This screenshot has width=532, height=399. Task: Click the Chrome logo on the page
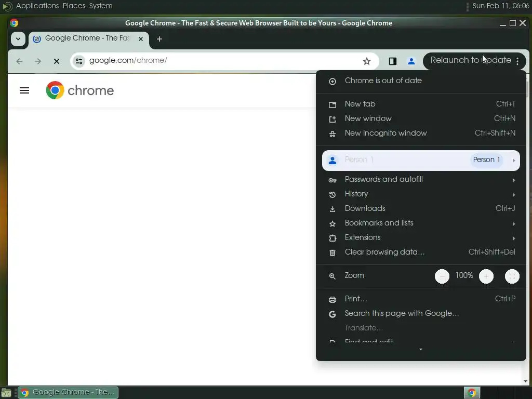pyautogui.click(x=80, y=90)
